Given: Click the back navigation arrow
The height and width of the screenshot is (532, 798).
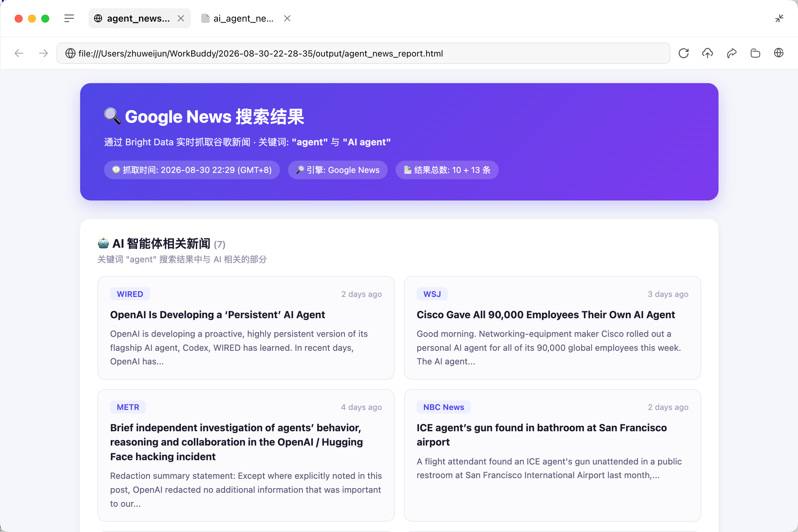Looking at the screenshot, I should click(19, 53).
